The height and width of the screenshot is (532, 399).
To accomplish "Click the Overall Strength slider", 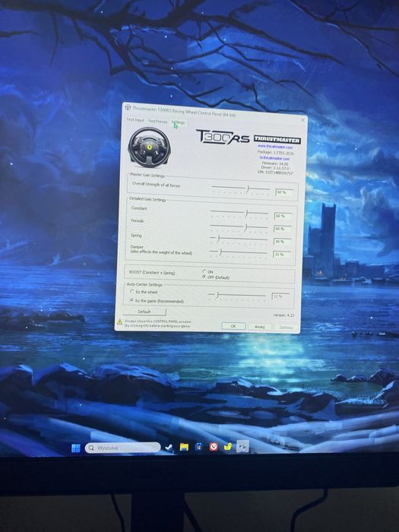I will pyautogui.click(x=241, y=188).
